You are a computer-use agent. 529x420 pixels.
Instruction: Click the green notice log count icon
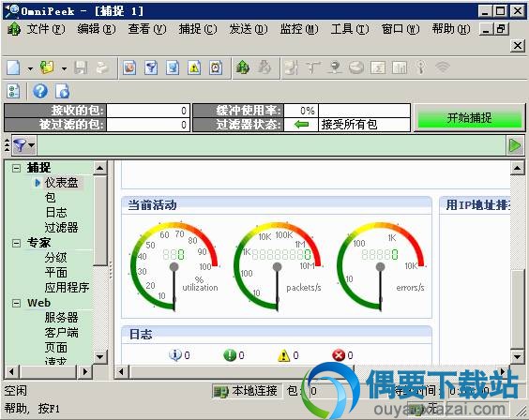point(230,355)
